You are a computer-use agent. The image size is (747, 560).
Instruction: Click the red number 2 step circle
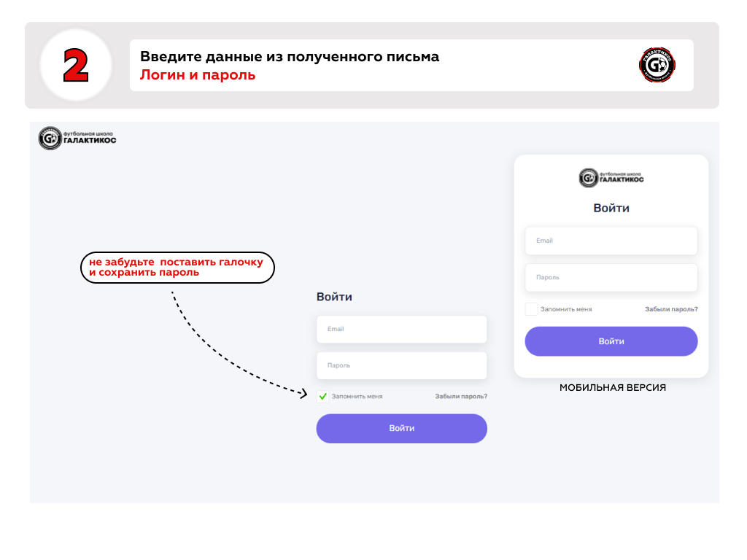click(76, 65)
